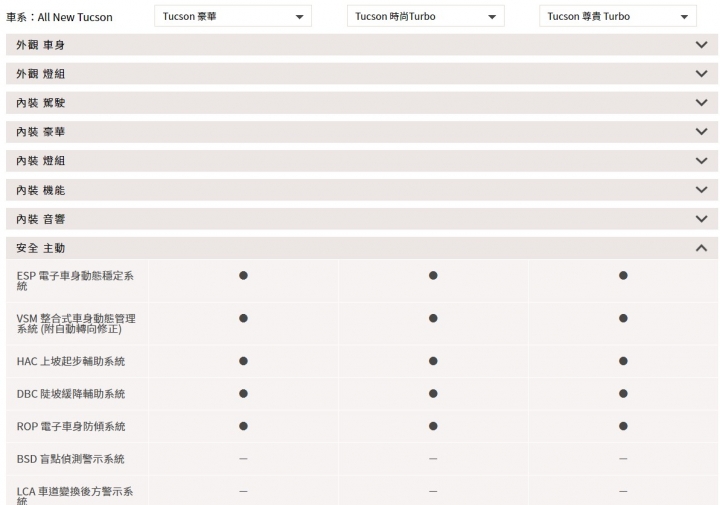Screen dimensions: 720x505
Task: Select the ESP 電子車身動態穩定系統 row label
Action: point(75,281)
